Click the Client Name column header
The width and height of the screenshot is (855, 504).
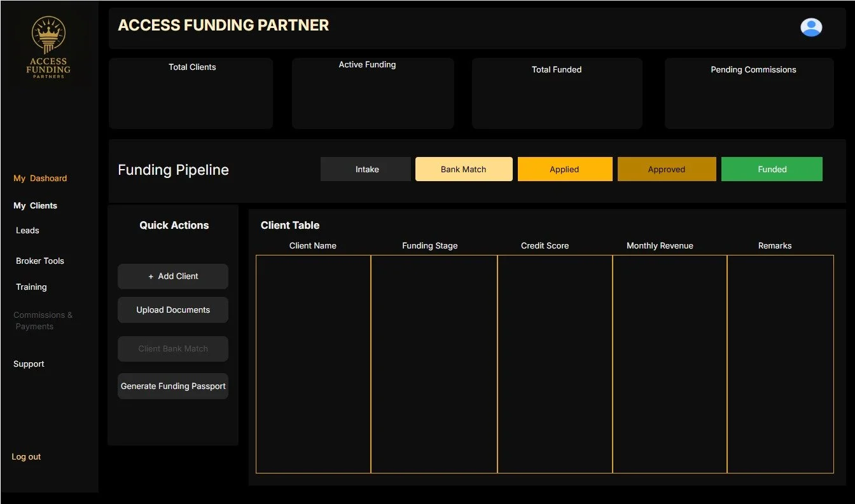tap(313, 246)
